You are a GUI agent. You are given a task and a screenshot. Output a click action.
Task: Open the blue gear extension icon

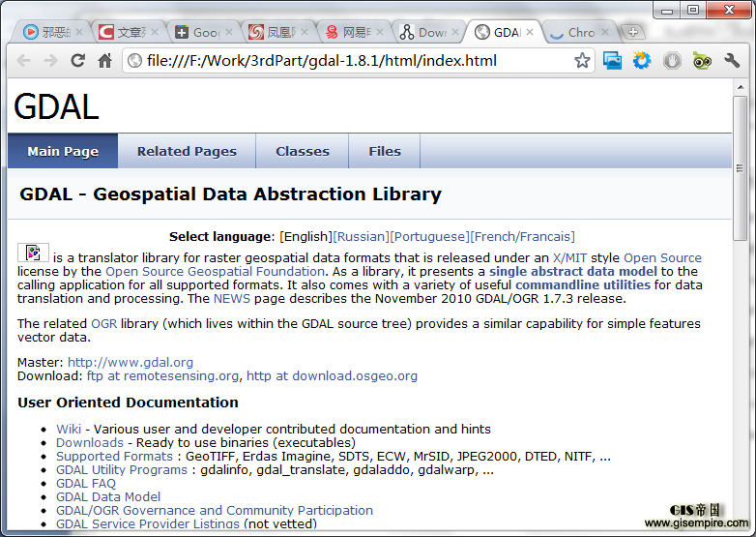(642, 61)
